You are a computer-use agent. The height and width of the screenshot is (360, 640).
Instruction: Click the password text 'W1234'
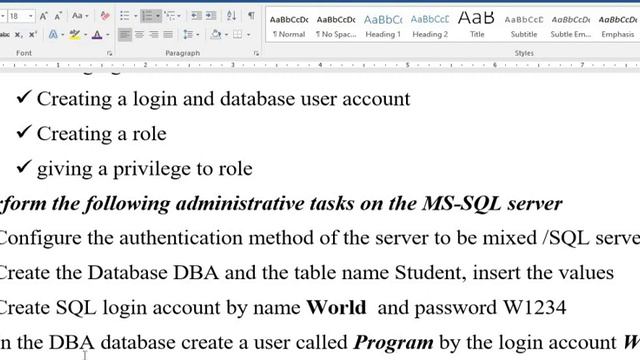pyautogui.click(x=535, y=307)
